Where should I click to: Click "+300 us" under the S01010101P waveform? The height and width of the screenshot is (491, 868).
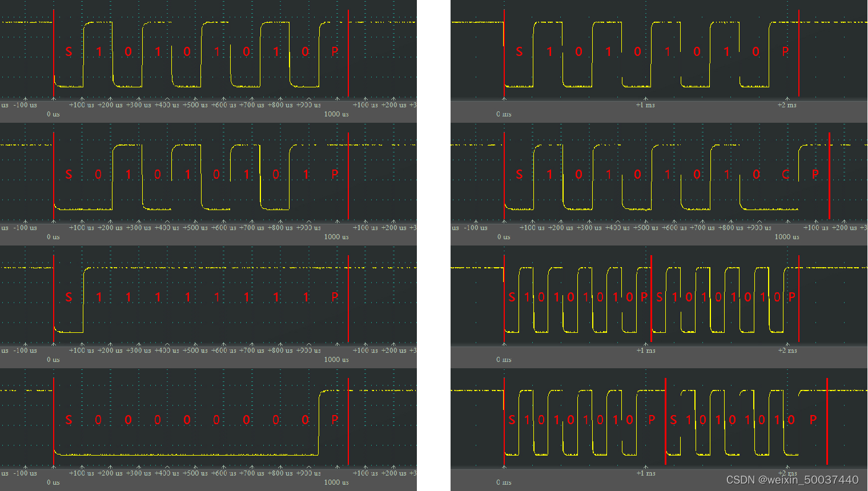pyautogui.click(x=139, y=228)
